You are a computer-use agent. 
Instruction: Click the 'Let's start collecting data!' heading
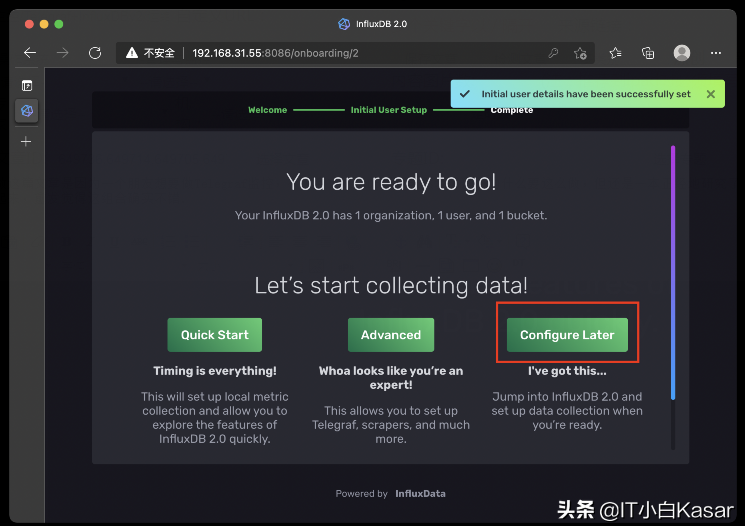[x=391, y=286]
